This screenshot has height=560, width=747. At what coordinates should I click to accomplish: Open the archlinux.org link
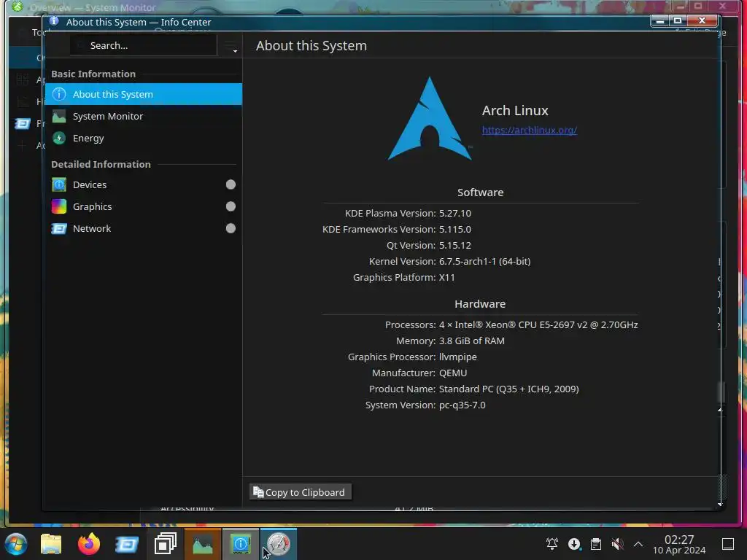[x=530, y=130]
